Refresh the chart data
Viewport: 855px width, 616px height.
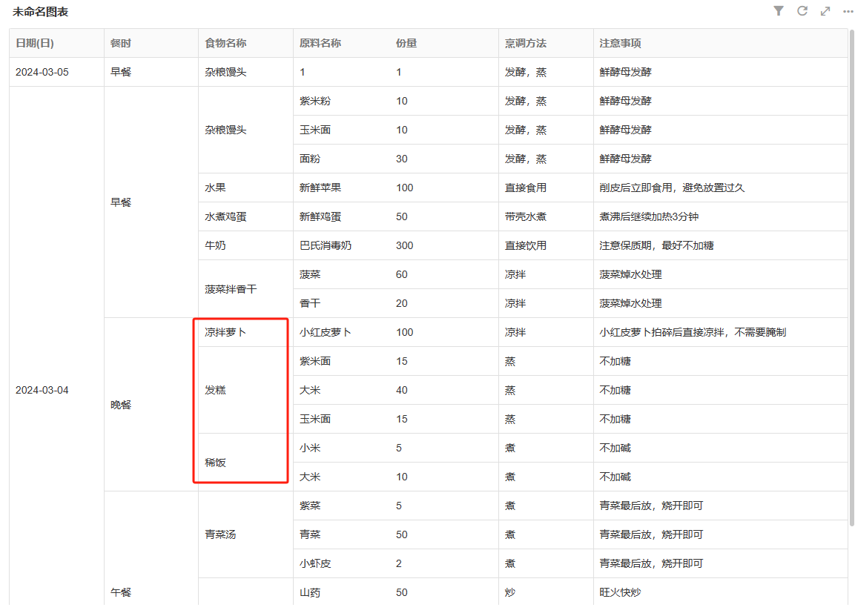point(802,11)
